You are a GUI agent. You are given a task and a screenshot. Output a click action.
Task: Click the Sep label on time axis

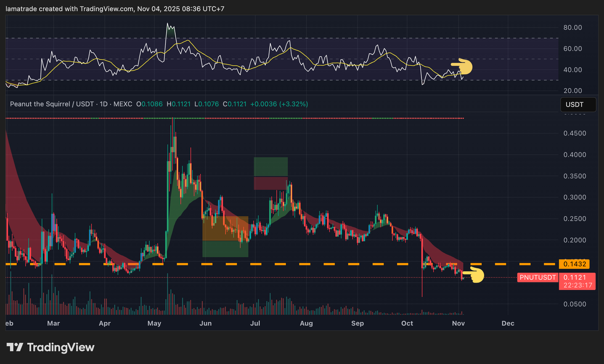[x=357, y=323]
